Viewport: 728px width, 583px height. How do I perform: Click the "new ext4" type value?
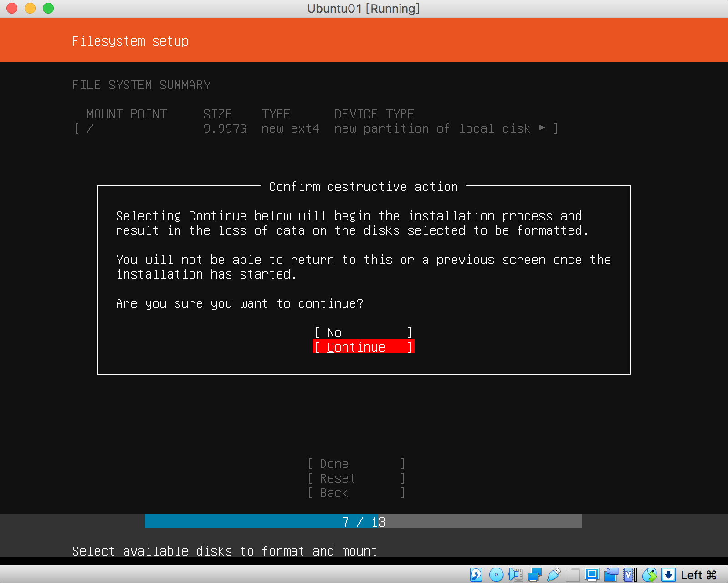point(291,129)
